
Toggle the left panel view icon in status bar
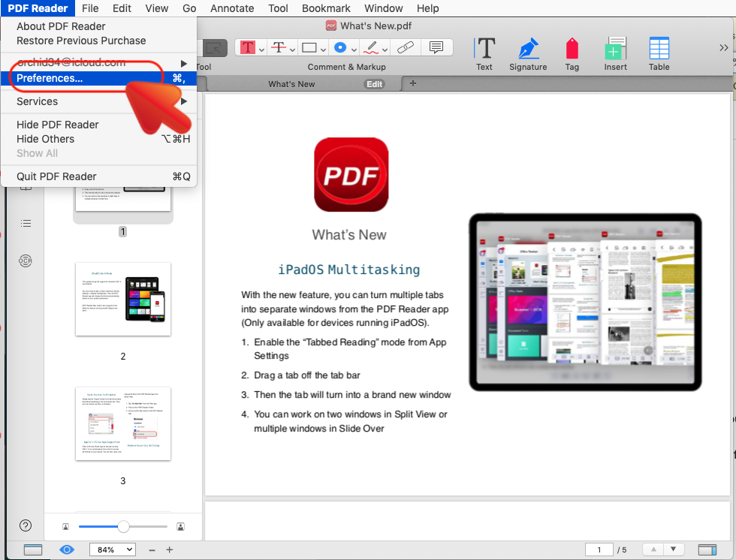point(33,549)
